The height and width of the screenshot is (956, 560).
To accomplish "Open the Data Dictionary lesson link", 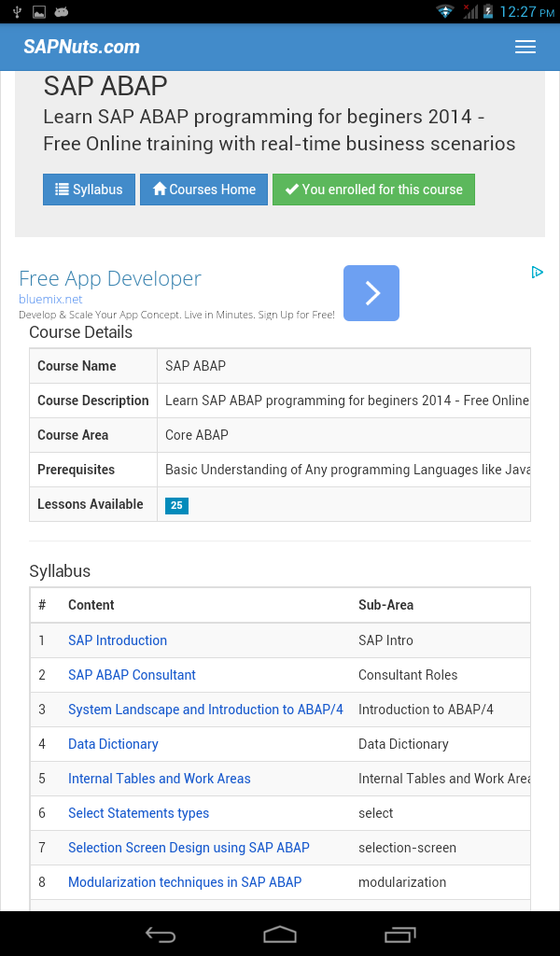I will point(113,744).
